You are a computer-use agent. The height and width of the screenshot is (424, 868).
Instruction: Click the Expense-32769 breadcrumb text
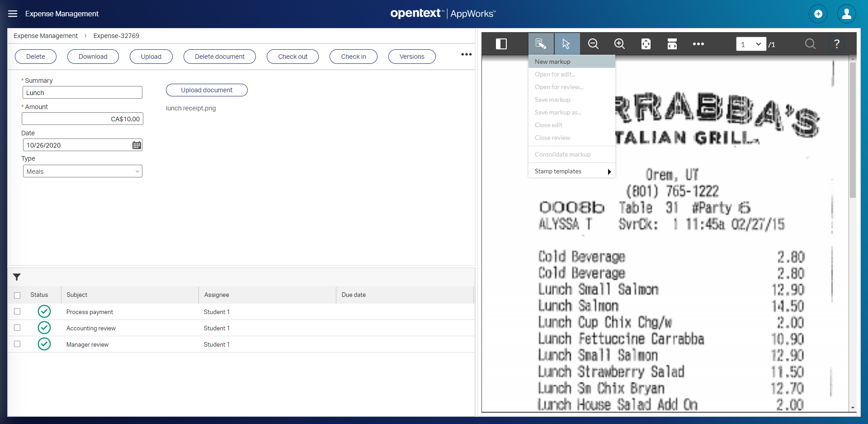(116, 36)
